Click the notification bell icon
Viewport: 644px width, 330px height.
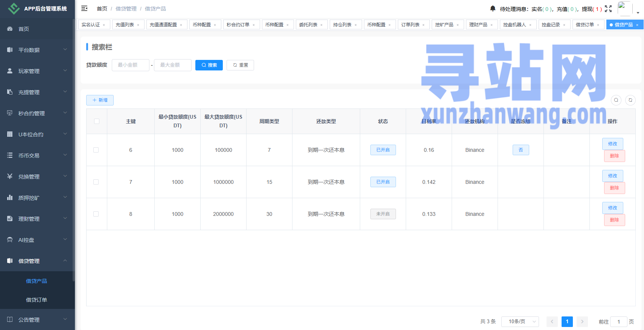493,8
